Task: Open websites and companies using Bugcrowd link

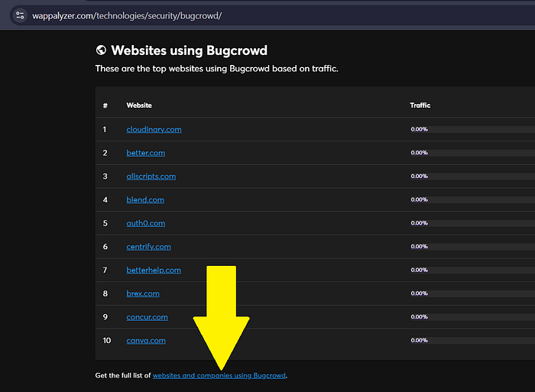Action: coord(219,375)
